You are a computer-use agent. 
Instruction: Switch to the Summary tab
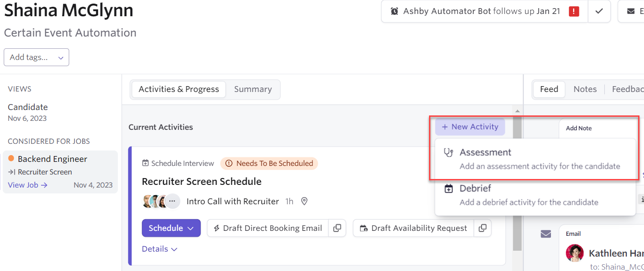tap(253, 89)
